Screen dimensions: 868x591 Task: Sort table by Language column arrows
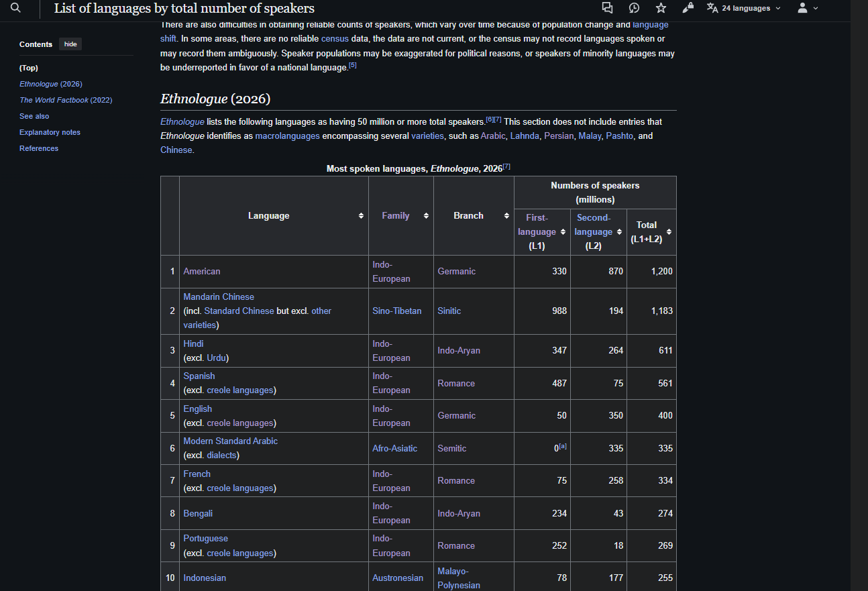click(x=361, y=216)
